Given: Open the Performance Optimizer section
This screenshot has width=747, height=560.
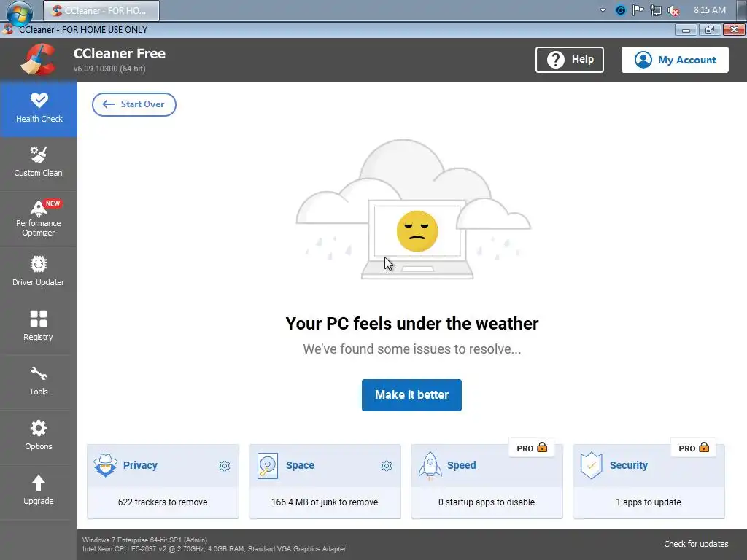Looking at the screenshot, I should point(39,219).
